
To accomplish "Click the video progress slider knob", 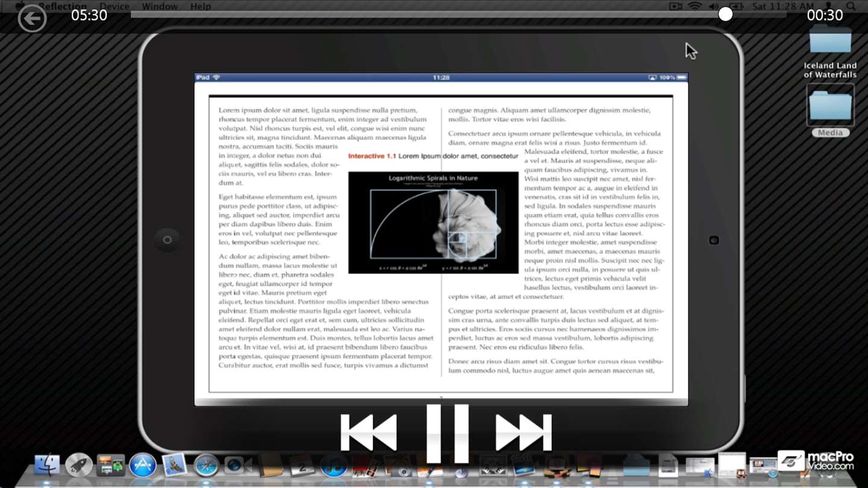I will coord(726,14).
